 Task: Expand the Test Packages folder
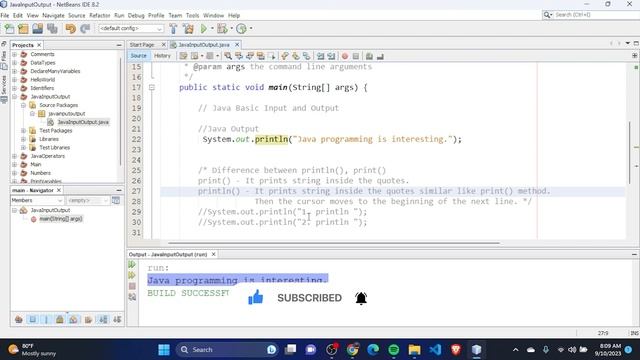pos(24,131)
